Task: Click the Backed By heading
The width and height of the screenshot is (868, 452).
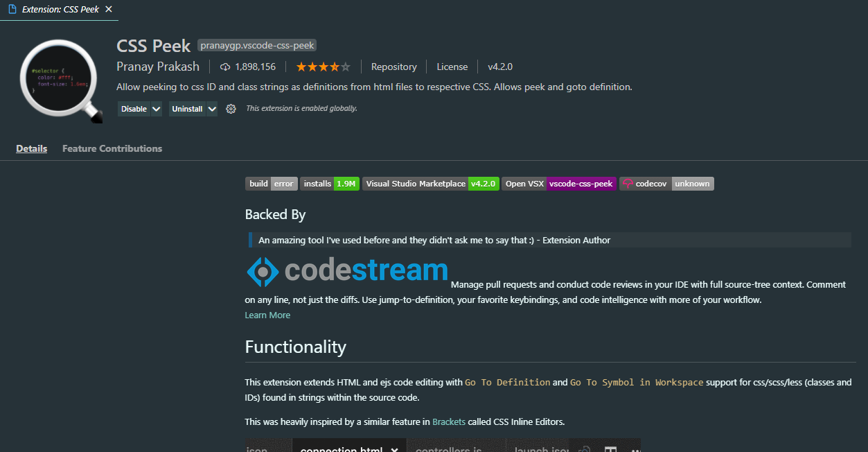Action: (x=275, y=214)
